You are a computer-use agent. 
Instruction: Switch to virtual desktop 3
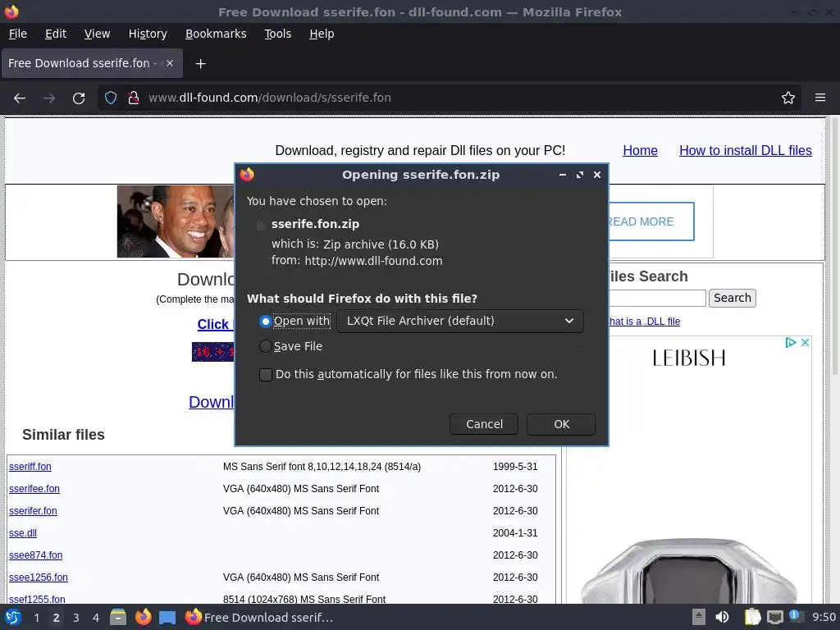point(76,618)
